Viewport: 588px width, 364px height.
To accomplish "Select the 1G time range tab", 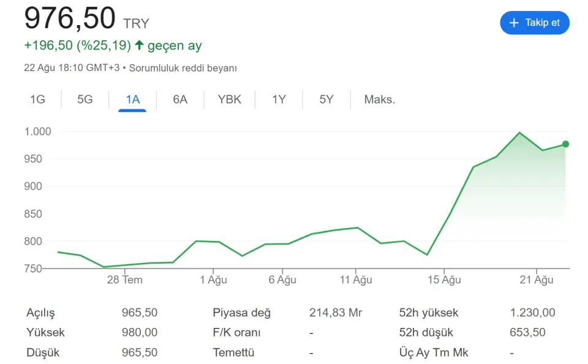I will coord(37,100).
